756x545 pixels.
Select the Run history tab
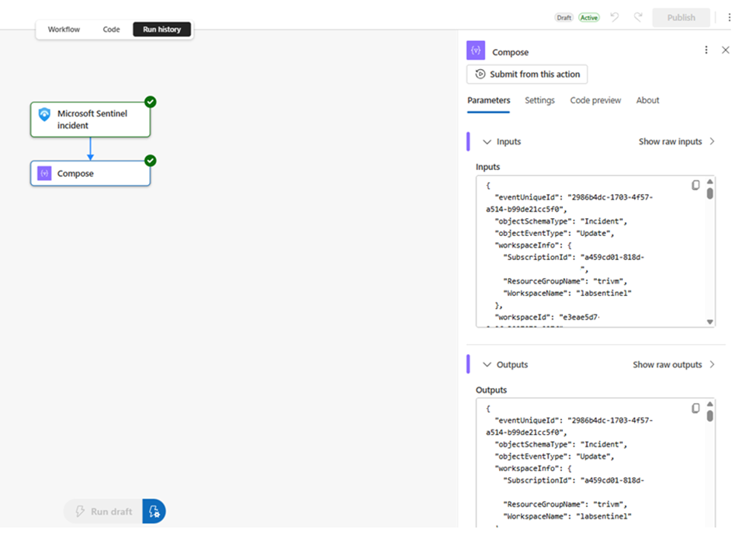click(162, 30)
